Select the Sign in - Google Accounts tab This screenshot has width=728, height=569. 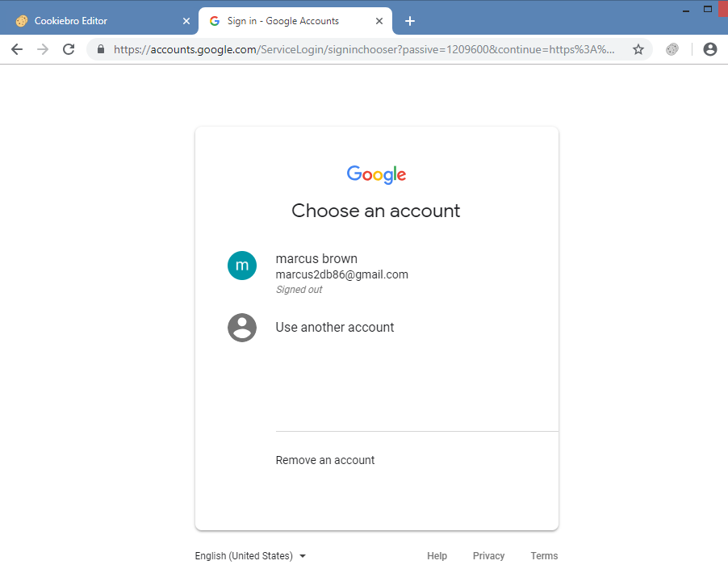(x=295, y=21)
